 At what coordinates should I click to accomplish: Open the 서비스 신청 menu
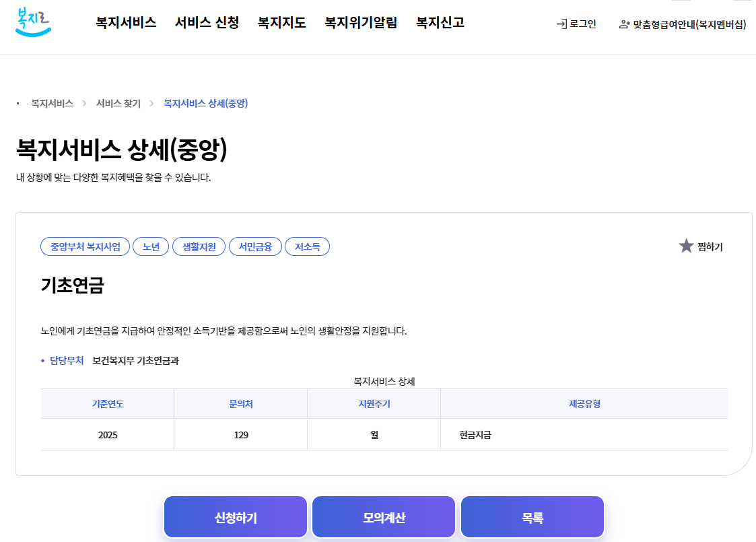coord(206,22)
